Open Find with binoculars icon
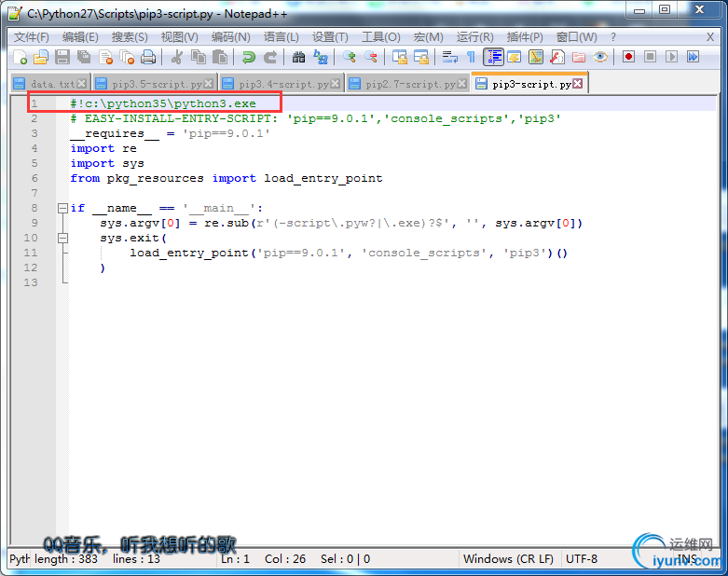Screen dimensions: 728x576 pyautogui.click(x=298, y=57)
